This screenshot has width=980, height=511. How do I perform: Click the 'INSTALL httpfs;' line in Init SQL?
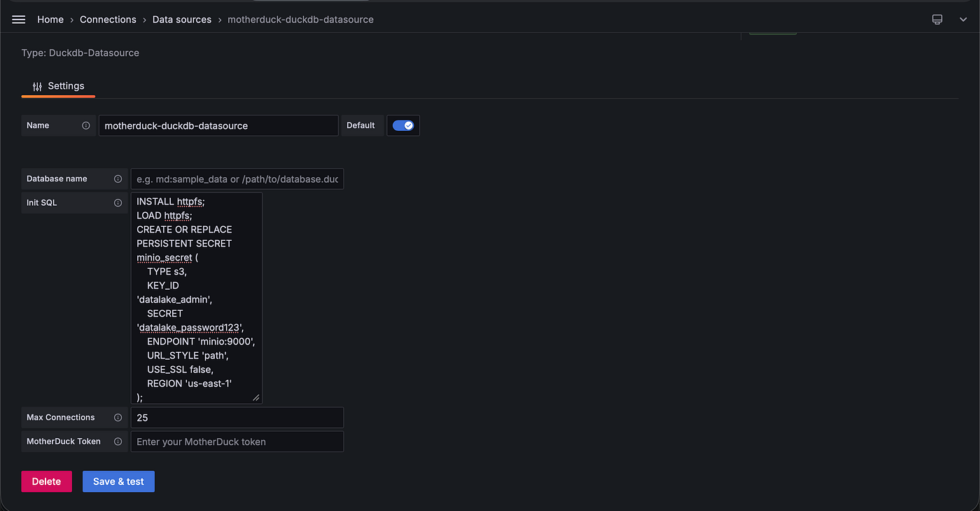[171, 202]
